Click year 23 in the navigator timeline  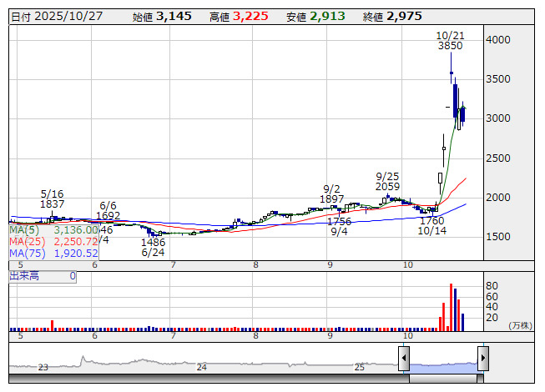click(x=43, y=367)
